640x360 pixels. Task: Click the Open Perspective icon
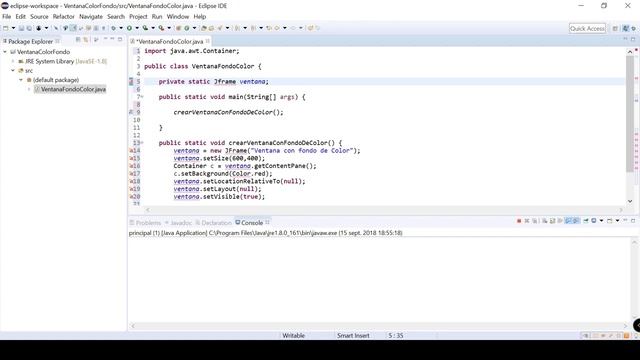point(615,28)
